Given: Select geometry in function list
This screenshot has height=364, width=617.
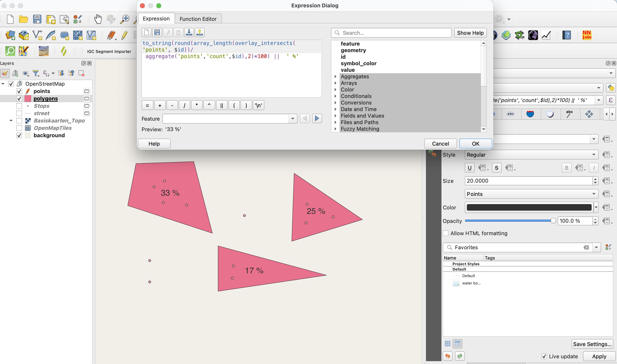Looking at the screenshot, I should 353,50.
